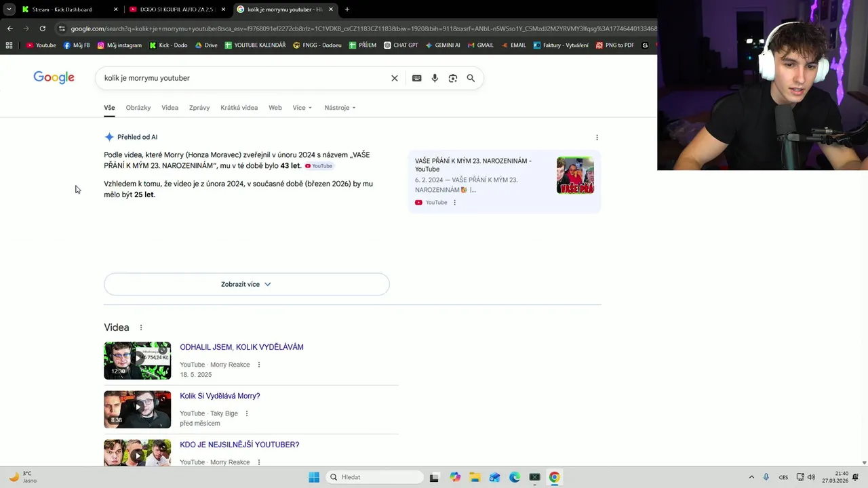Open Copilot from the taskbar

[455, 477]
